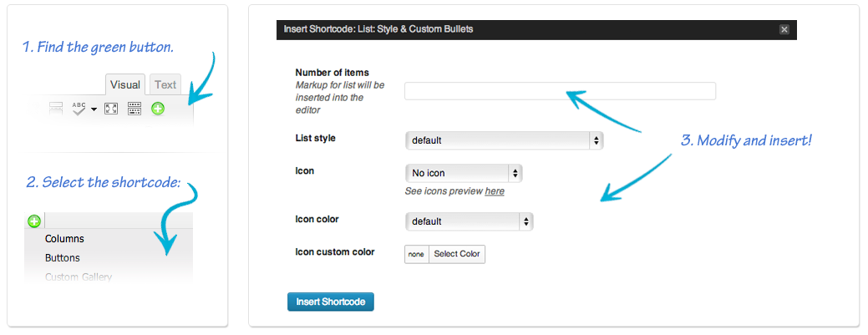Image resolution: width=868 pixels, height=335 pixels.
Task: Open icons preview 'here' link
Action: 495,191
